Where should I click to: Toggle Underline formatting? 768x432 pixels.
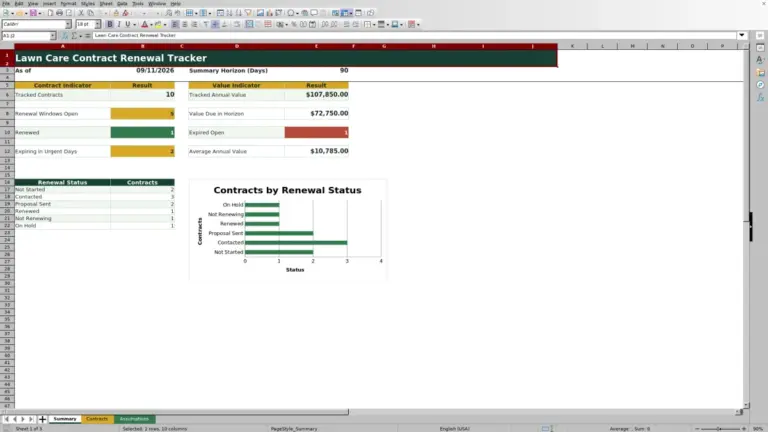(127, 24)
